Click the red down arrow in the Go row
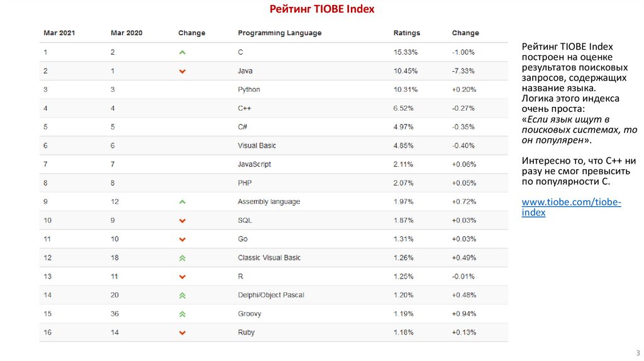 tap(182, 240)
